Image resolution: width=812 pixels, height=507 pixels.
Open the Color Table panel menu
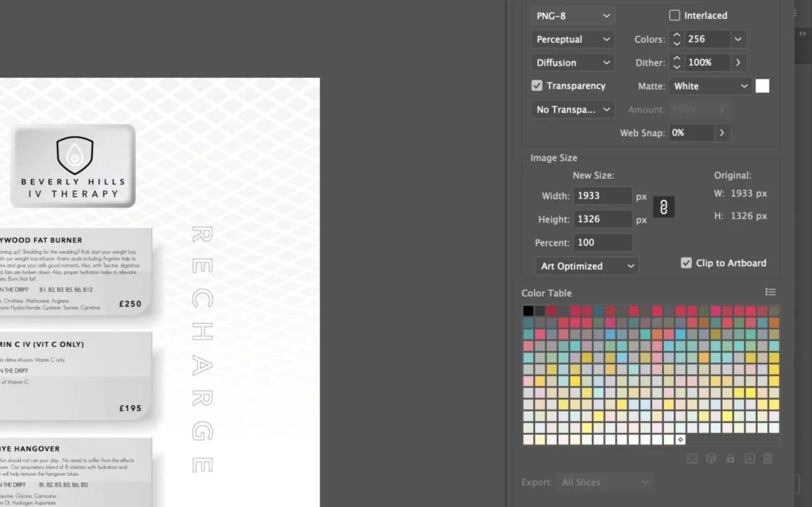(770, 292)
